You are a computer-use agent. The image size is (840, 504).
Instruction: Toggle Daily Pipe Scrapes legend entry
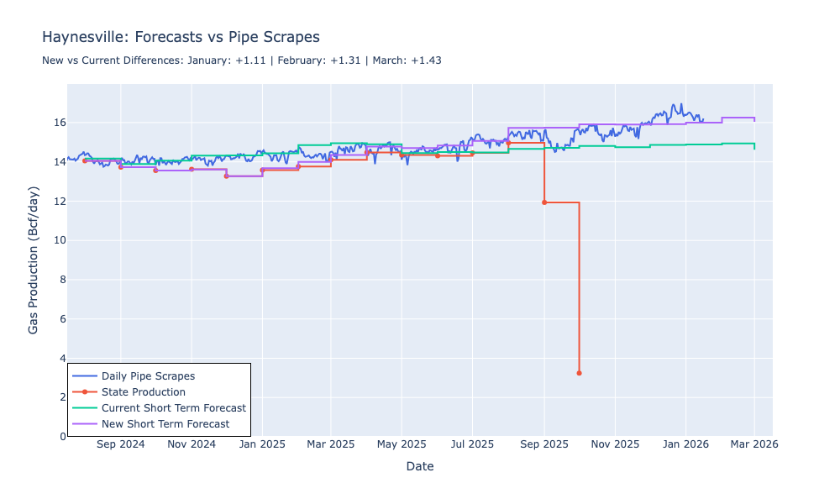point(148,376)
